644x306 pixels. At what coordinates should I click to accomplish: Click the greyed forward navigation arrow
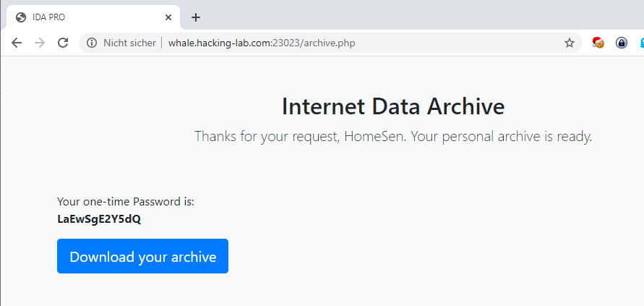(40, 43)
